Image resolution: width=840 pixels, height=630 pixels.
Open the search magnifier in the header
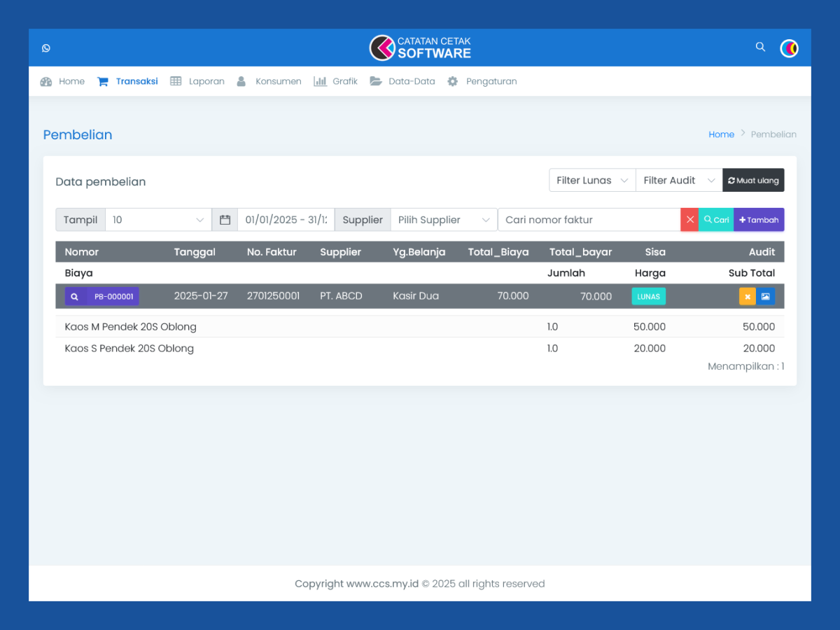pos(760,47)
